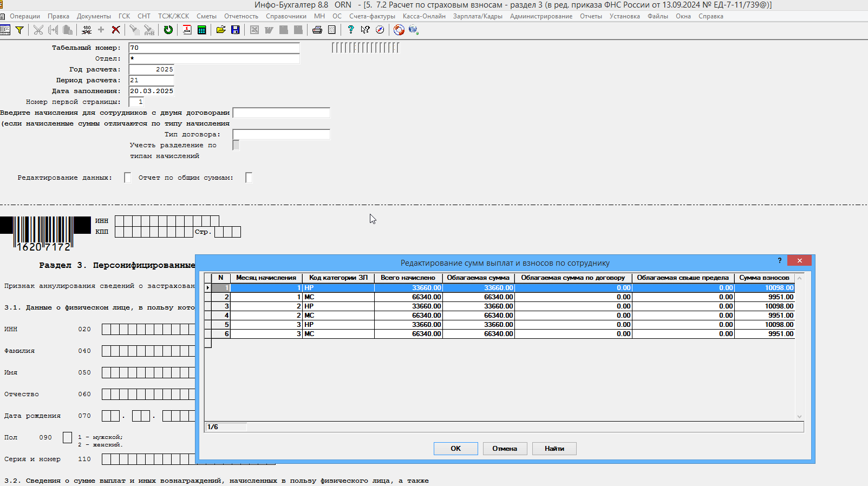
Task: Click the 'Месяц начисления' column header
Action: pos(266,278)
